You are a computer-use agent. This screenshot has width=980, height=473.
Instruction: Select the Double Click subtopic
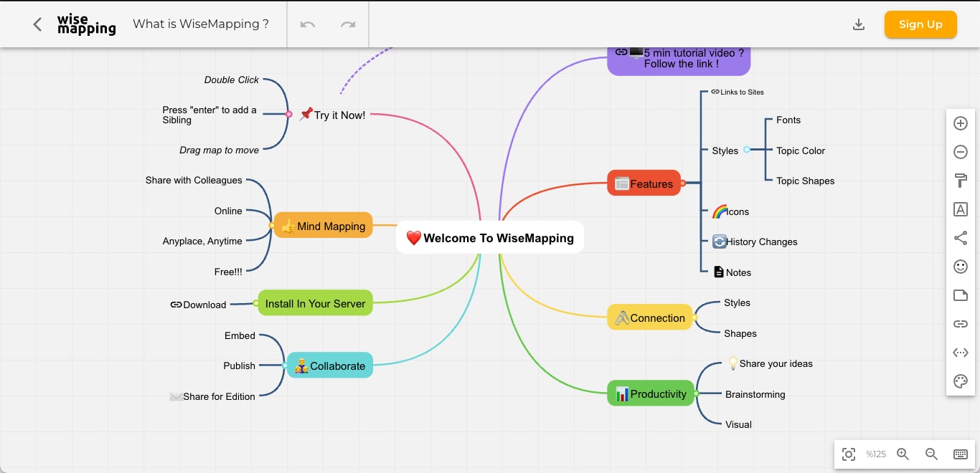(232, 80)
